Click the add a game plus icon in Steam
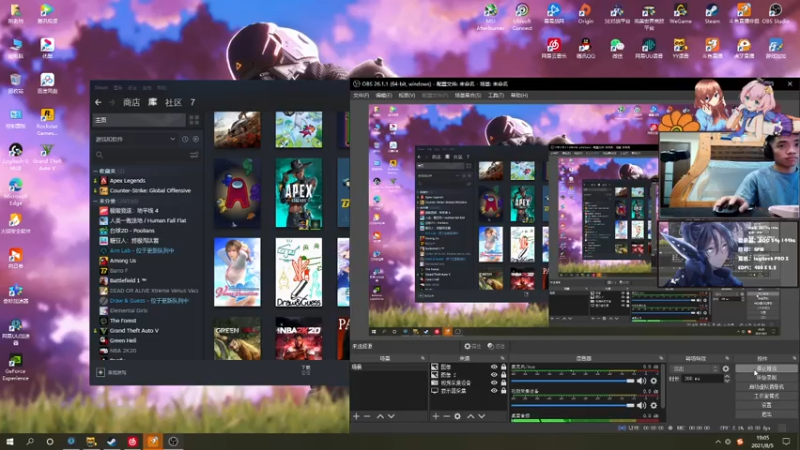This screenshot has height=450, width=800. [101, 372]
